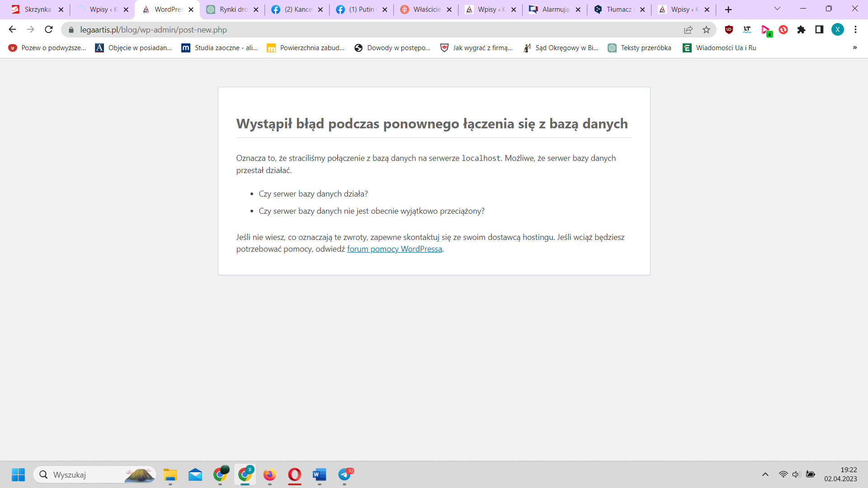Follow the forum pomocy WordPressa link
Screen dimensions: 868x488
(x=394, y=249)
